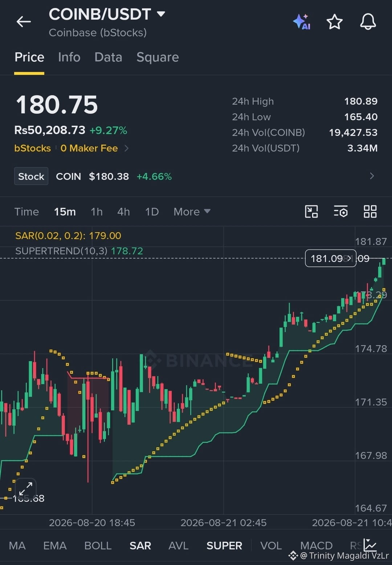Open the Square tab
Viewport: 392px width, 565px height.
coord(158,57)
